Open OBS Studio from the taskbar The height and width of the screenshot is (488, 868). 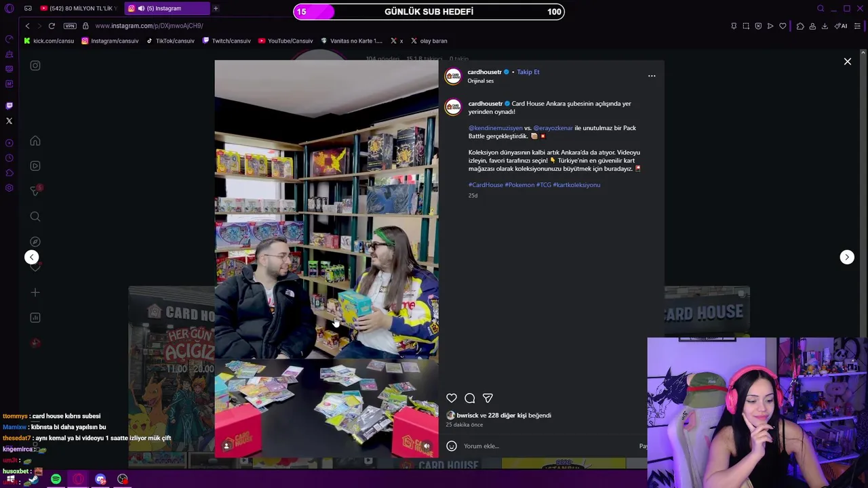(123, 479)
